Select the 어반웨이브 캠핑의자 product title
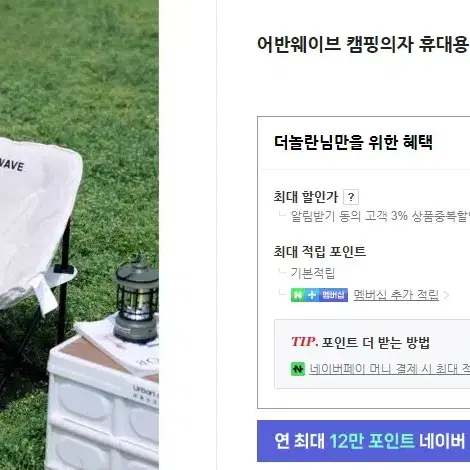This screenshot has height=470, width=470. click(x=363, y=44)
